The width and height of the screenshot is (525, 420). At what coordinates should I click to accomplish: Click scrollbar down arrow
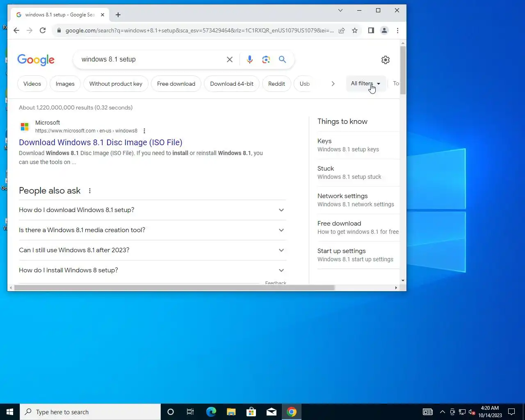click(403, 281)
